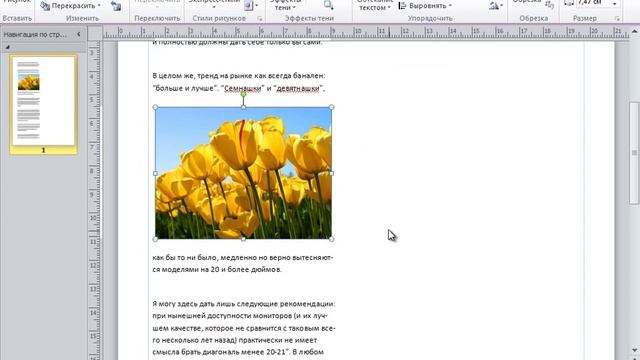Viewport: 640px width, 360px height.
Task: Click the bottom-left sizing handle of the picture
Action: click(155, 239)
